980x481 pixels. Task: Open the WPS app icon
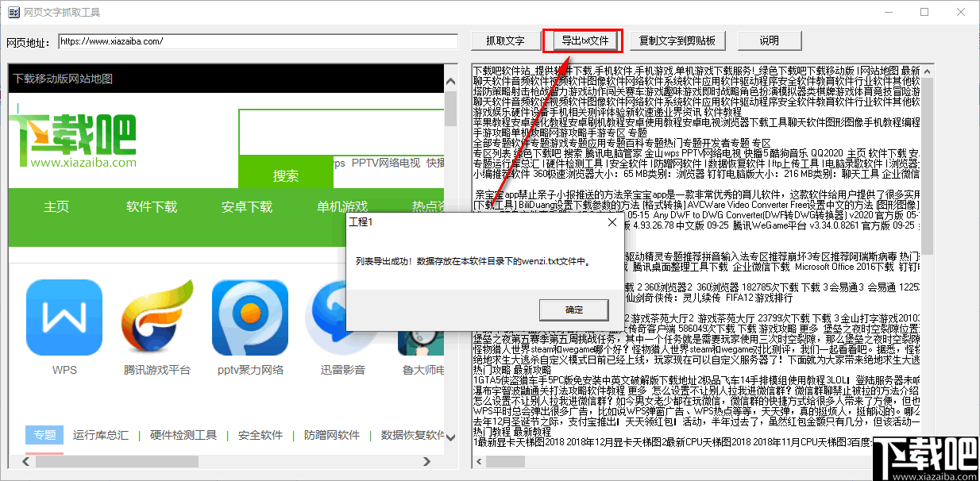click(64, 317)
